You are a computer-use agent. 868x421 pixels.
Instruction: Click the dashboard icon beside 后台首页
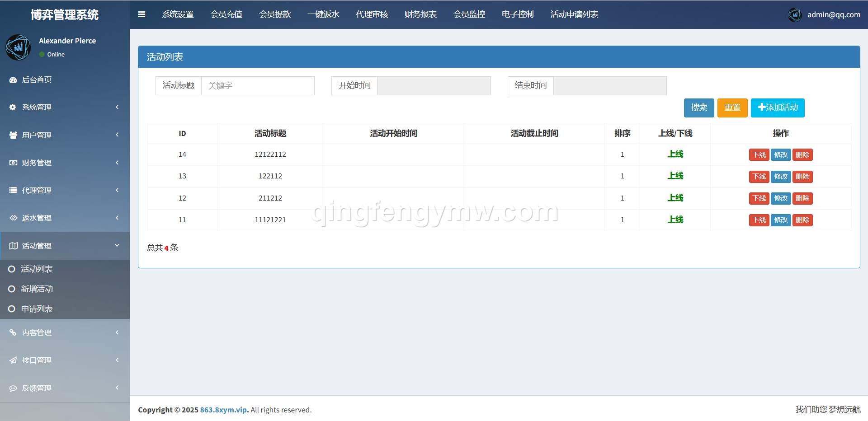13,80
